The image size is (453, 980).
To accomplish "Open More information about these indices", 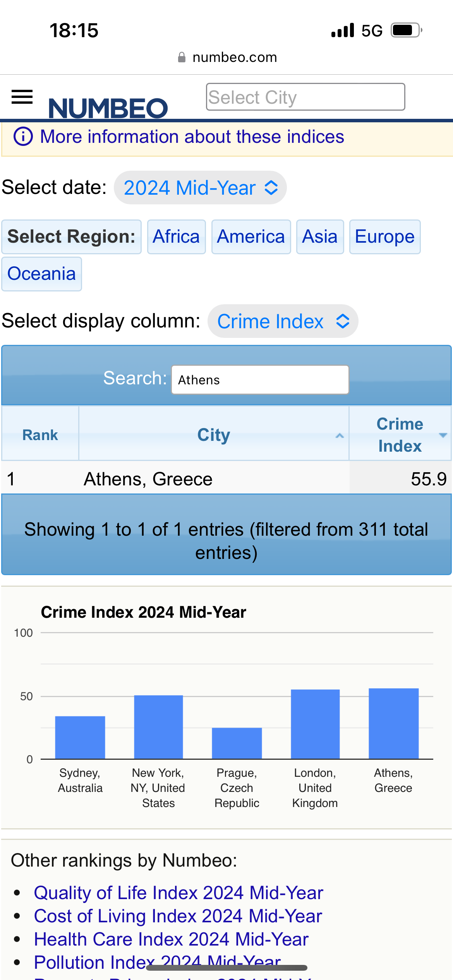I will click(192, 137).
